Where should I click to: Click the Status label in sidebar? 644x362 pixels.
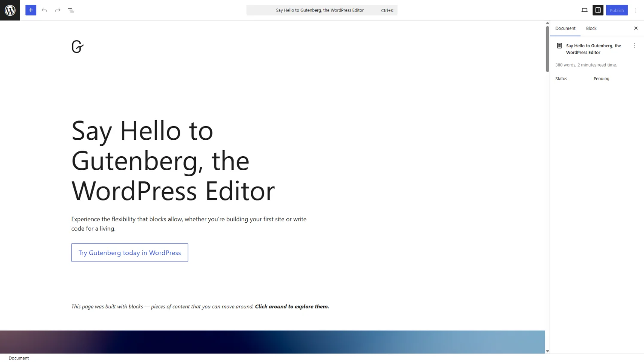[561, 78]
